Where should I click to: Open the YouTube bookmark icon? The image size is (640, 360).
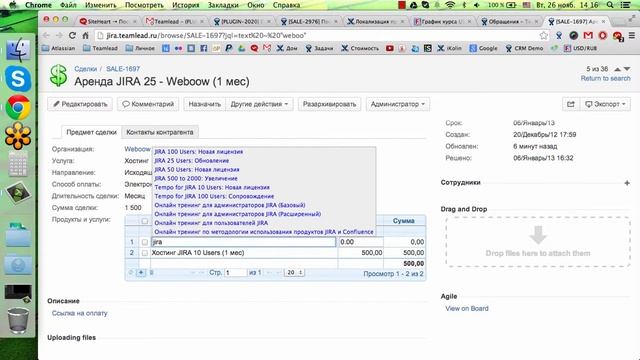pos(390,48)
